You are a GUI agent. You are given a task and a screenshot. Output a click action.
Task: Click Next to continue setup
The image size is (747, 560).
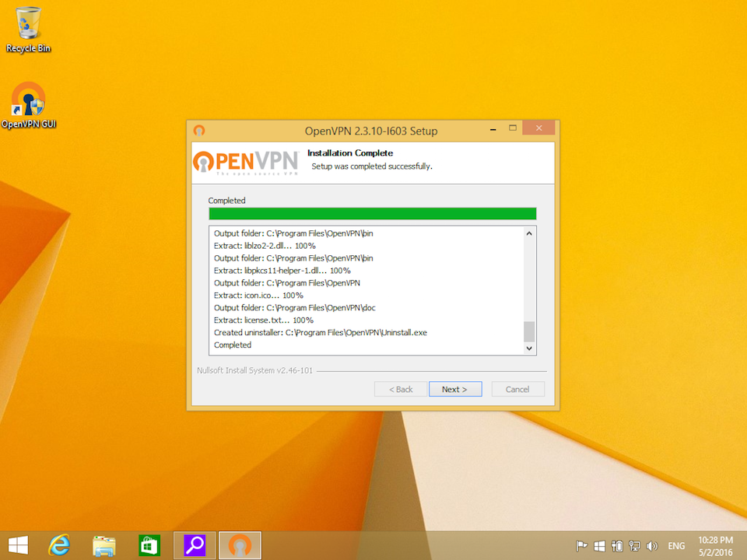coord(455,389)
